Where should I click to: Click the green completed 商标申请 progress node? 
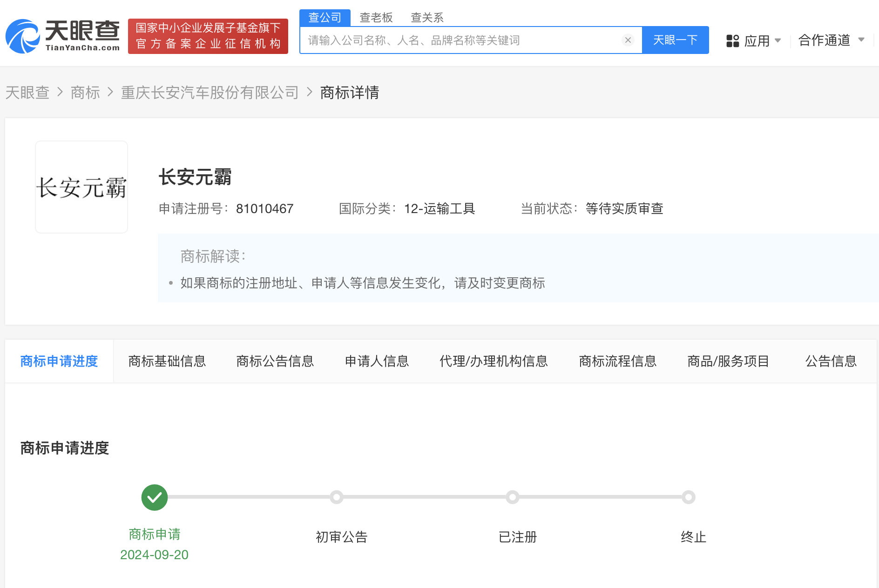154,497
